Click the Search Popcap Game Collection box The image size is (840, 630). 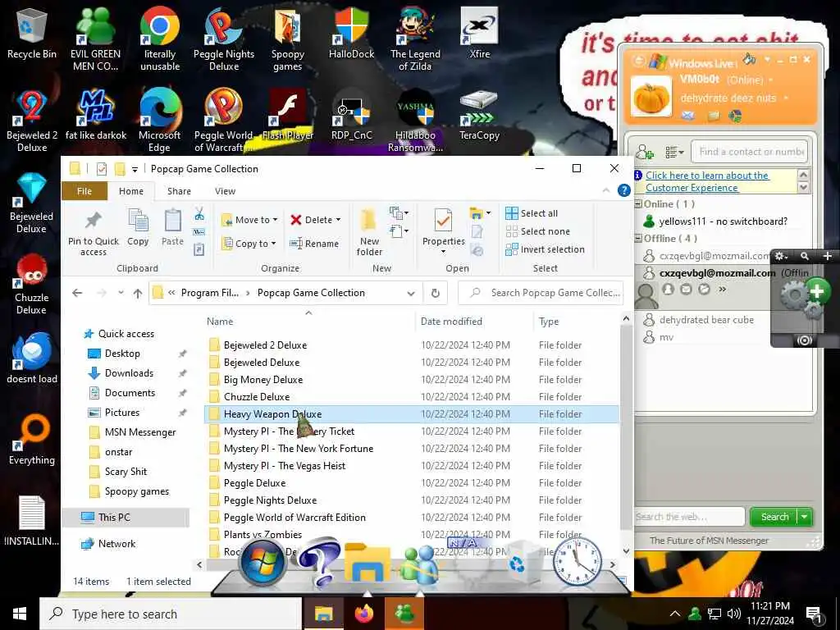[x=541, y=293]
